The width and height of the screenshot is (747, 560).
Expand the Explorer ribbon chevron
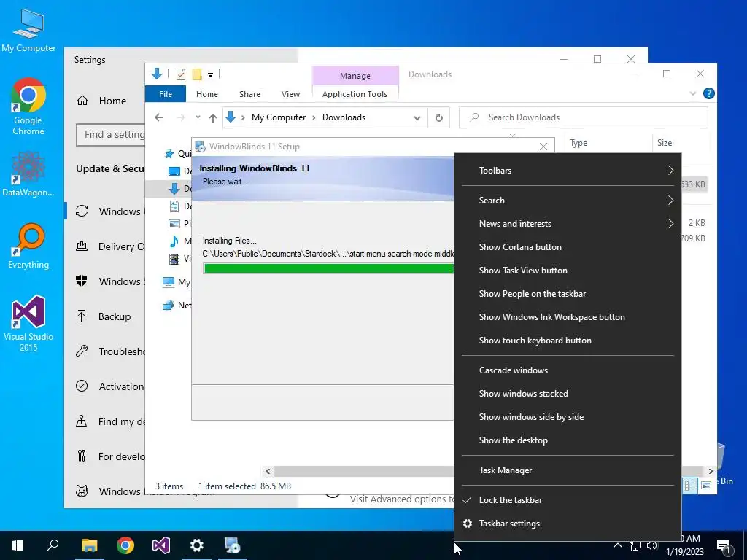click(x=693, y=94)
